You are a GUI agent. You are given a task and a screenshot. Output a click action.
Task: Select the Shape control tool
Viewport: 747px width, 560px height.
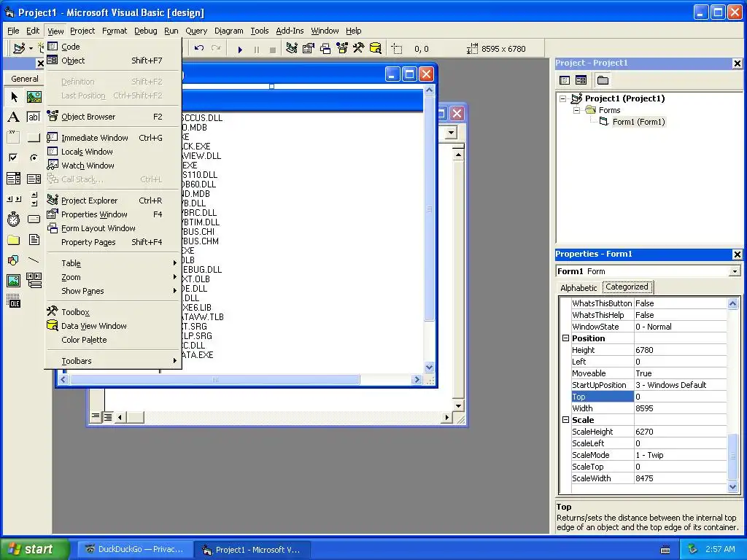pos(14,260)
